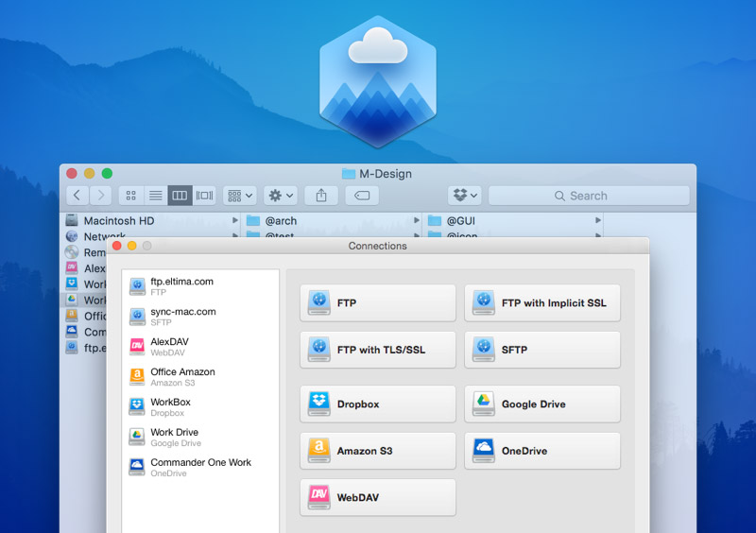Expand the @arch folder arrow
756x533 pixels.
coord(417,220)
